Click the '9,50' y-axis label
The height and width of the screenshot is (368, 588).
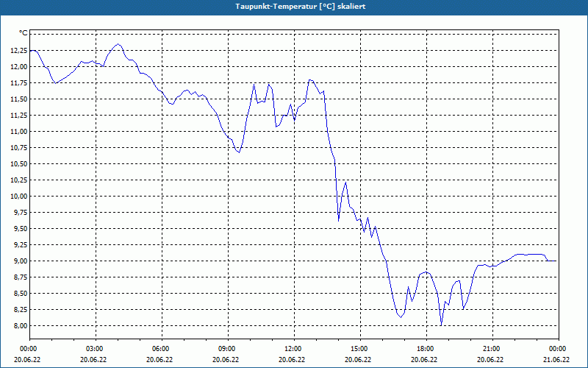pos(21,228)
